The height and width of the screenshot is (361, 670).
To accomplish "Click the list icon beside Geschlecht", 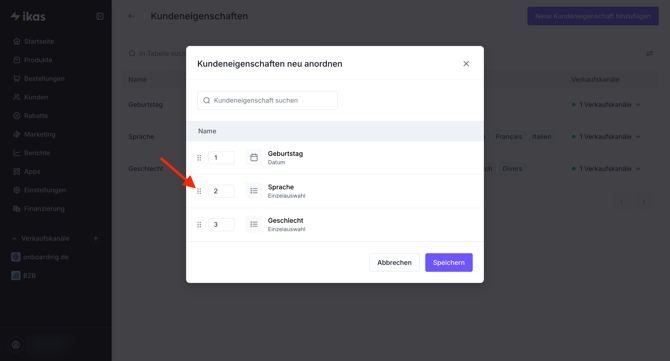I will point(254,224).
